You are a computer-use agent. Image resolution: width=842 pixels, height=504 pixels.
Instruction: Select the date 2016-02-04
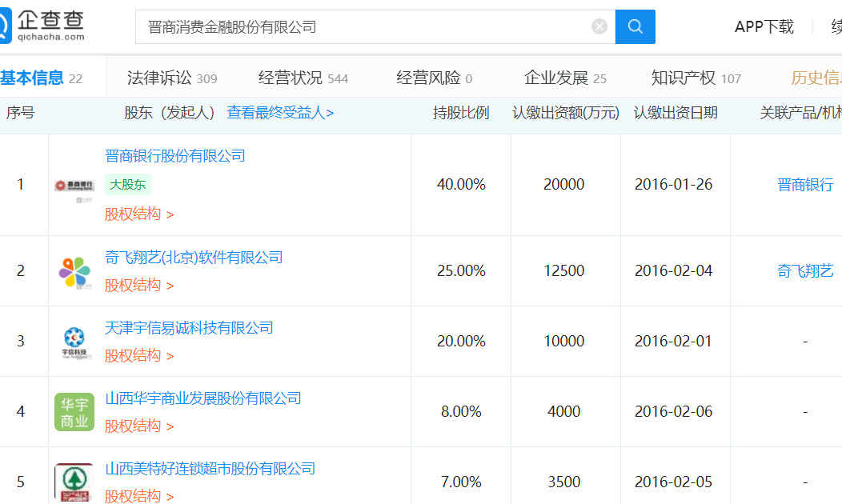point(673,271)
